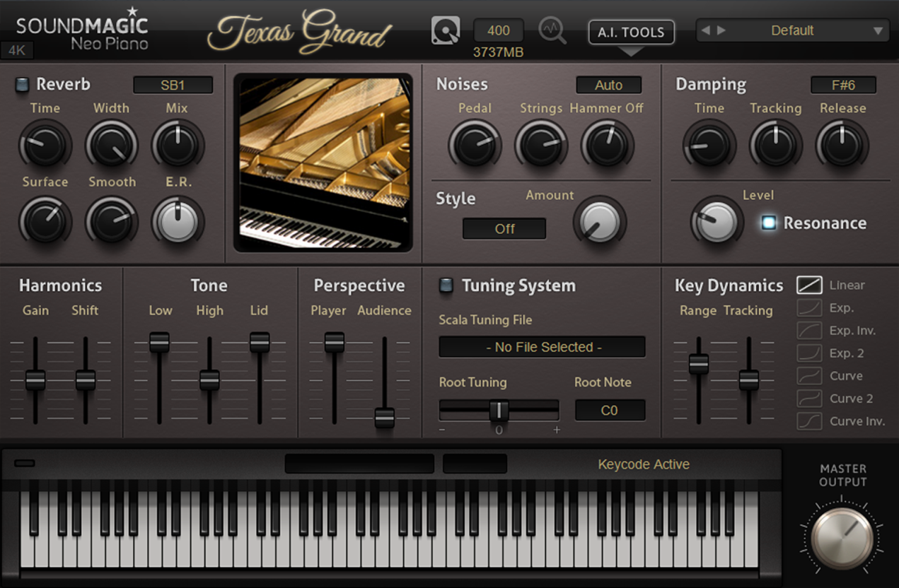
Task: Click the Harmonics Shift slider
Action: (86, 380)
